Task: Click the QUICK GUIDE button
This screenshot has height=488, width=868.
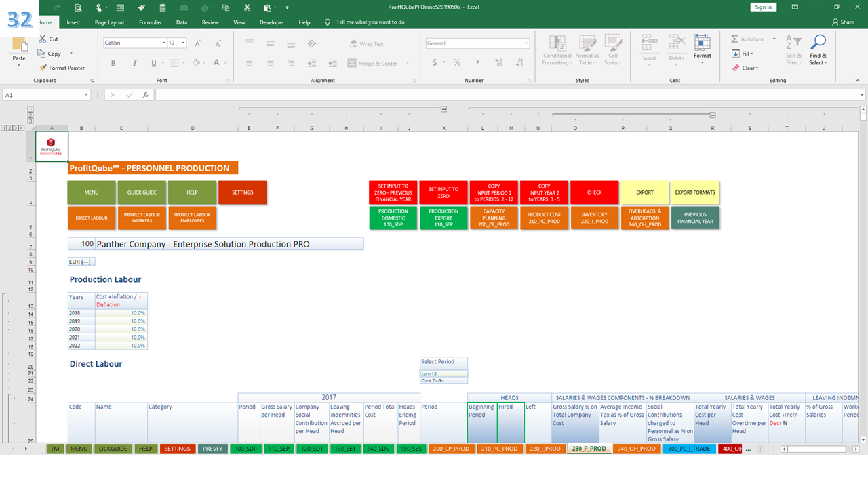Action: [142, 192]
